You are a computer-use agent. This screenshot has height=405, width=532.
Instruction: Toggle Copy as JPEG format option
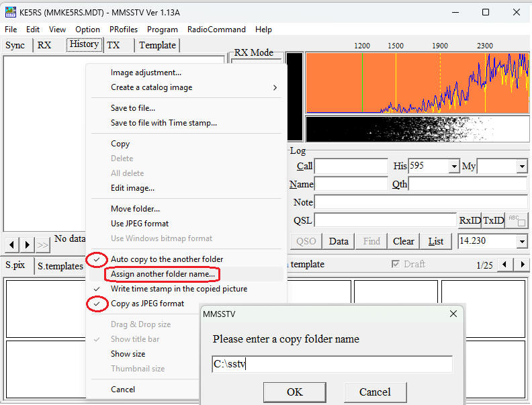coord(147,304)
